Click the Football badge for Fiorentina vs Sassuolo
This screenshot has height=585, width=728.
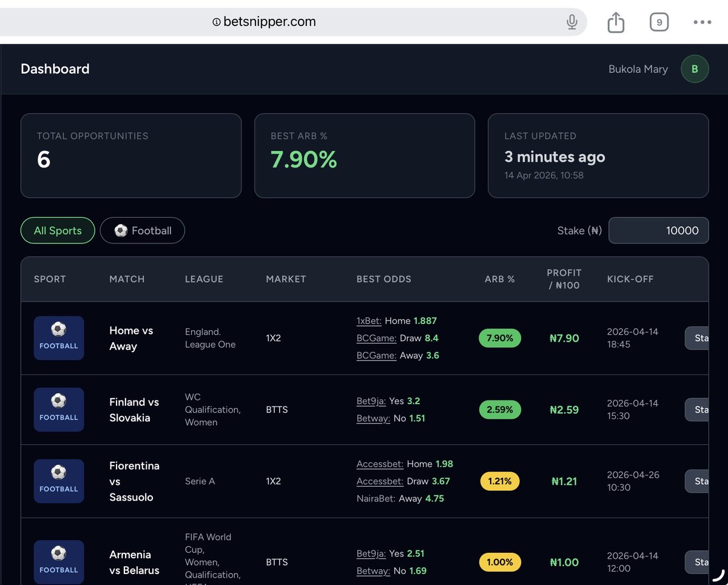(x=59, y=481)
